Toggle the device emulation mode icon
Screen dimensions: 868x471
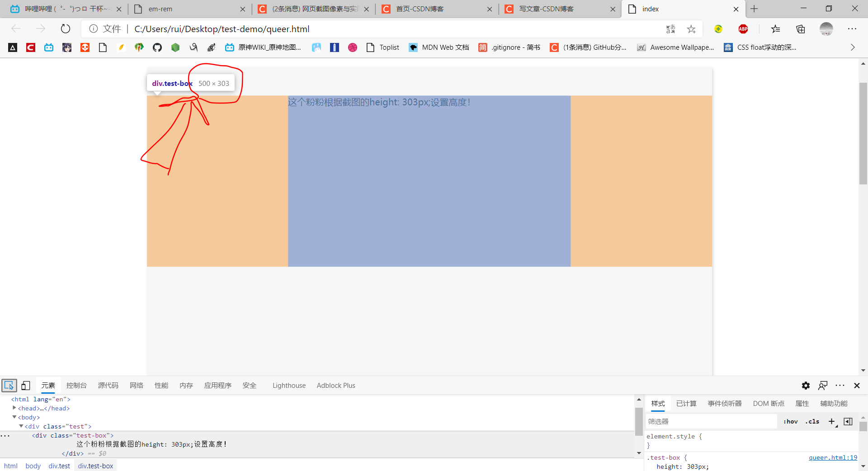click(25, 386)
